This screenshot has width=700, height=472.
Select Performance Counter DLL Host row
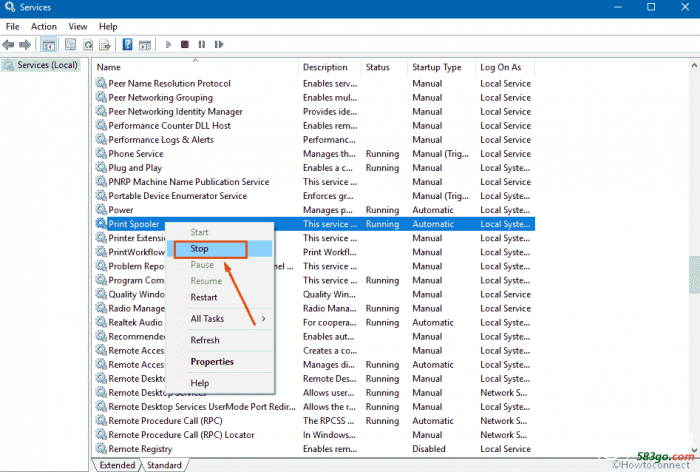[314, 125]
